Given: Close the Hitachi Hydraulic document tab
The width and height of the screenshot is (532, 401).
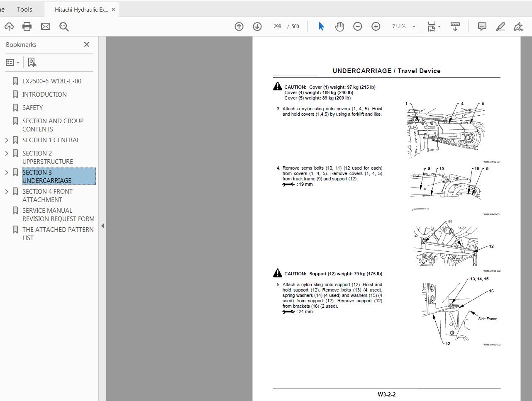Looking at the screenshot, I should 114,10.
